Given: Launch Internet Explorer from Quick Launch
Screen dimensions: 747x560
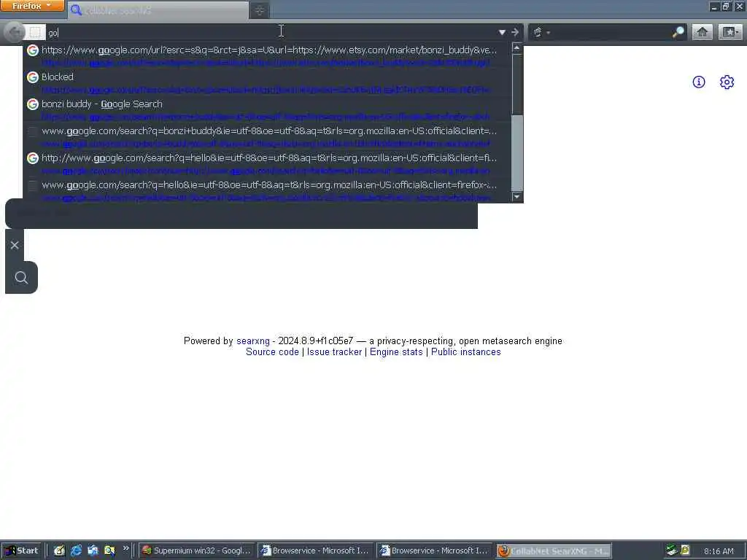Looking at the screenshot, I should pos(76,551).
